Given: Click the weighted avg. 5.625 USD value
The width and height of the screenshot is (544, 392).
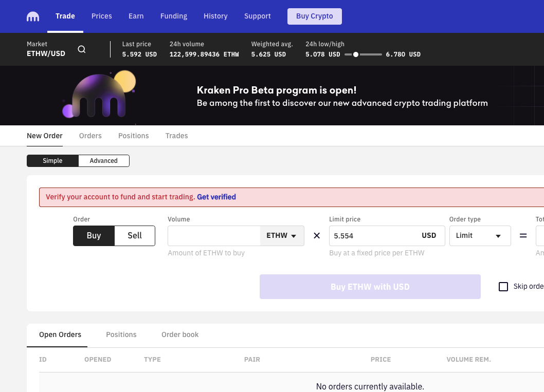Looking at the screenshot, I should click(268, 54).
